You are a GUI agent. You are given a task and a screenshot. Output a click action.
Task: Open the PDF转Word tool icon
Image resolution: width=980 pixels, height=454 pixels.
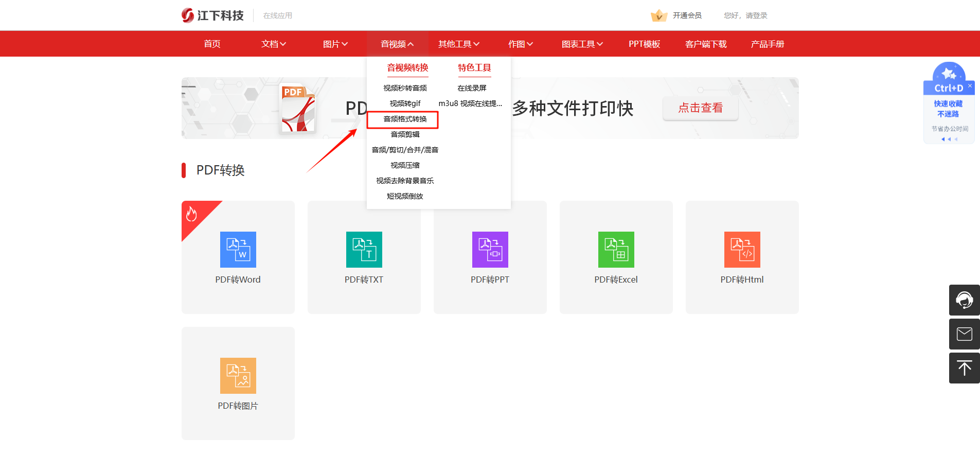pyautogui.click(x=238, y=250)
